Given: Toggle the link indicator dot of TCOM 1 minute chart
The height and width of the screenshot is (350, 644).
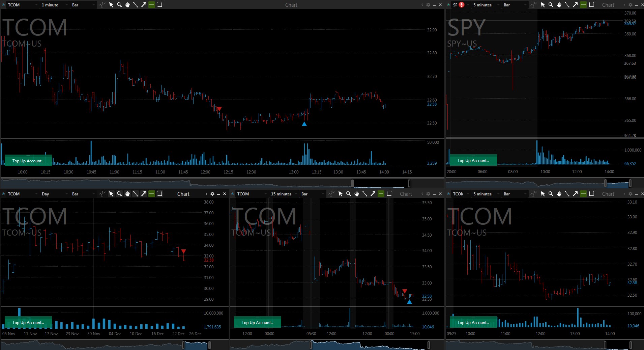Looking at the screenshot, I should click(x=4, y=5).
